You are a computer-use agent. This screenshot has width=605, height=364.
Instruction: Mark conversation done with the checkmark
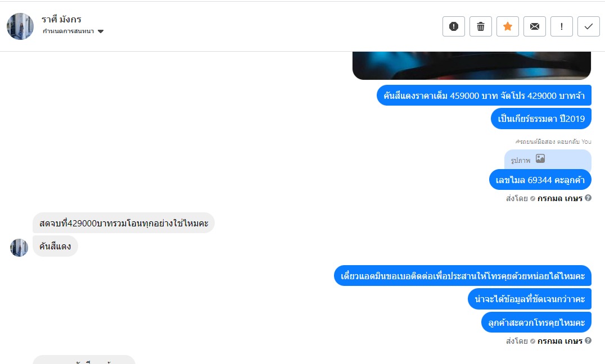point(588,26)
